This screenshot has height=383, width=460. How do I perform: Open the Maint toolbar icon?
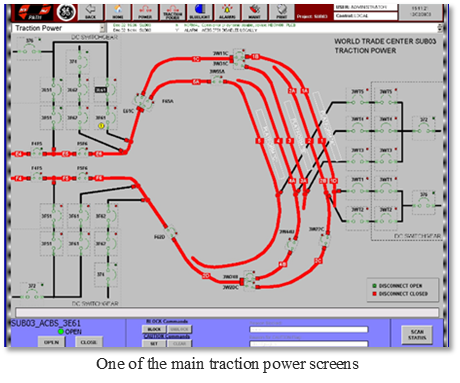click(x=254, y=12)
